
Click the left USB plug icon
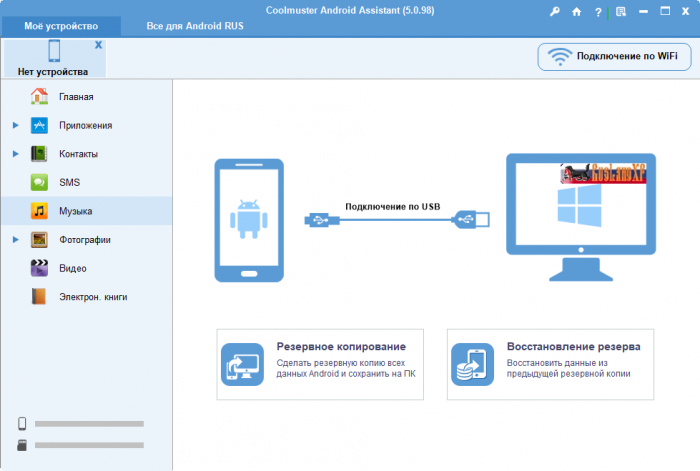click(x=321, y=220)
